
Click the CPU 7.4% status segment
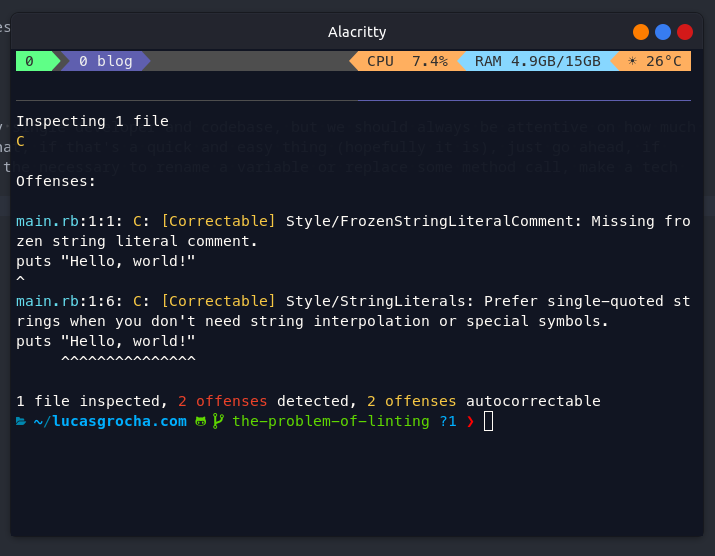406,61
